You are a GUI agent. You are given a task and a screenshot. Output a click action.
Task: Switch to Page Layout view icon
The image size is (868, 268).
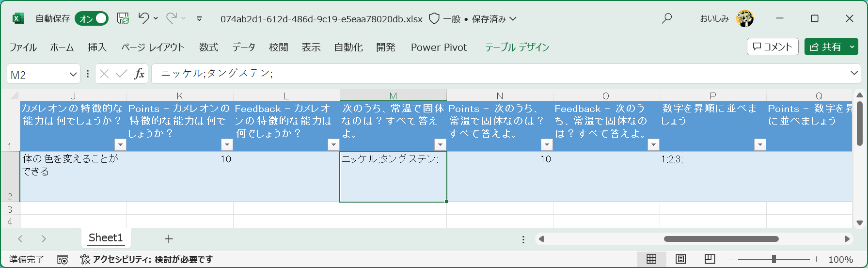680,259
